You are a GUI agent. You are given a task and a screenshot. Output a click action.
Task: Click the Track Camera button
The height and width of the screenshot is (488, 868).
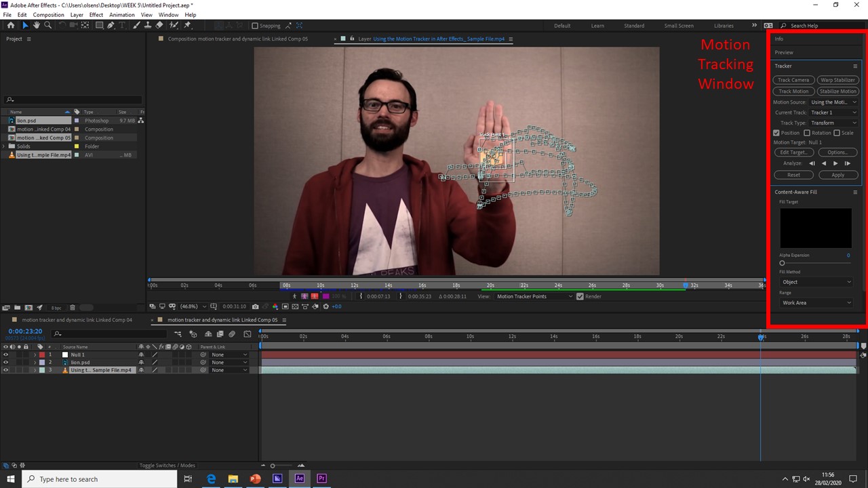[x=793, y=80]
